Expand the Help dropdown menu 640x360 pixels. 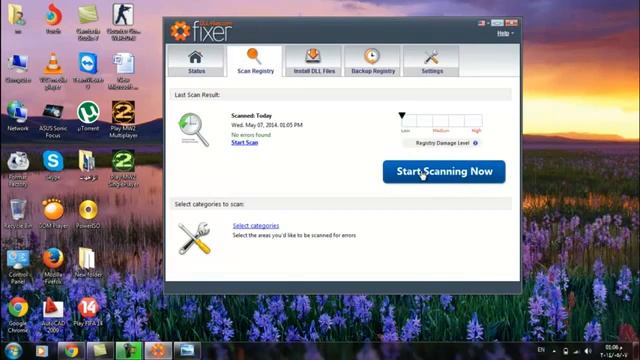click(x=505, y=33)
